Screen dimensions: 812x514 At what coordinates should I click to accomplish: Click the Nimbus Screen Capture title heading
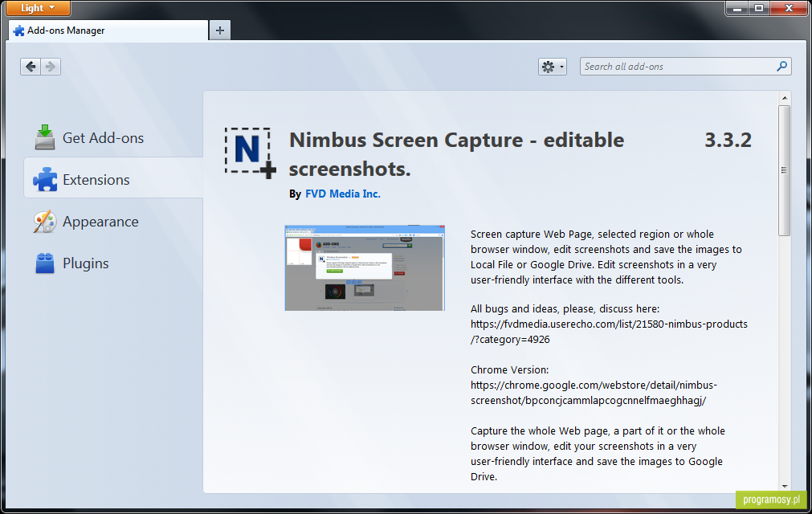(x=456, y=154)
